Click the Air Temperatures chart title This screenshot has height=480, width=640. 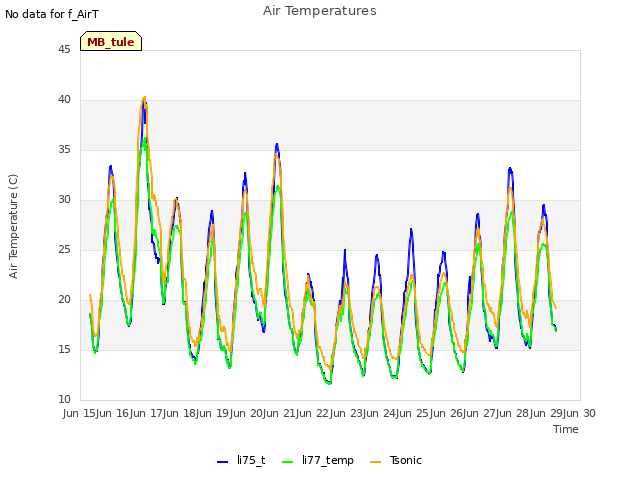click(320, 11)
